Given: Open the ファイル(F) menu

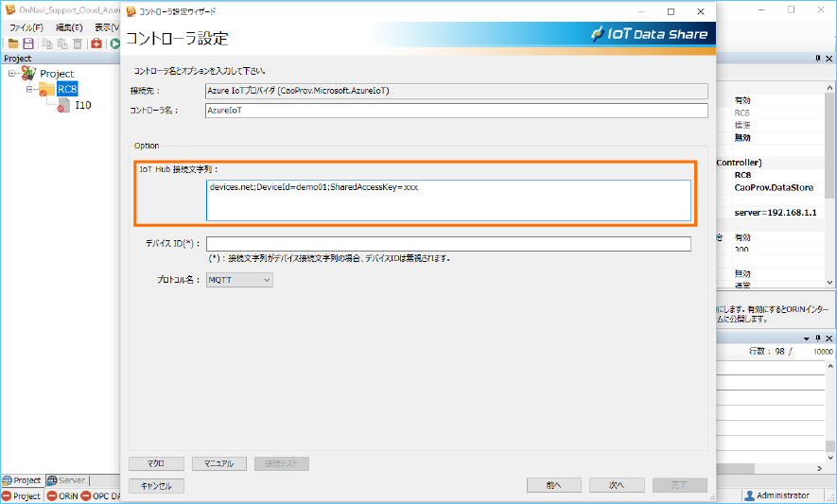Looking at the screenshot, I should [x=26, y=27].
